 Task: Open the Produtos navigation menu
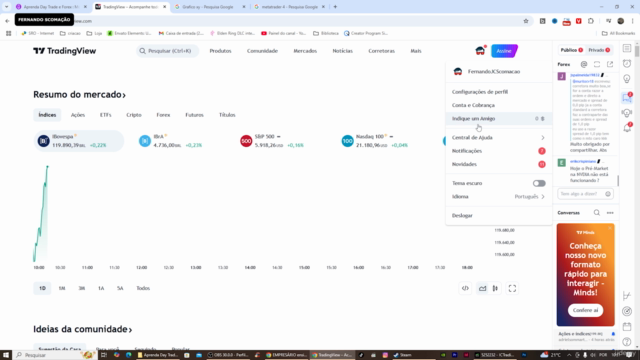coord(220,51)
